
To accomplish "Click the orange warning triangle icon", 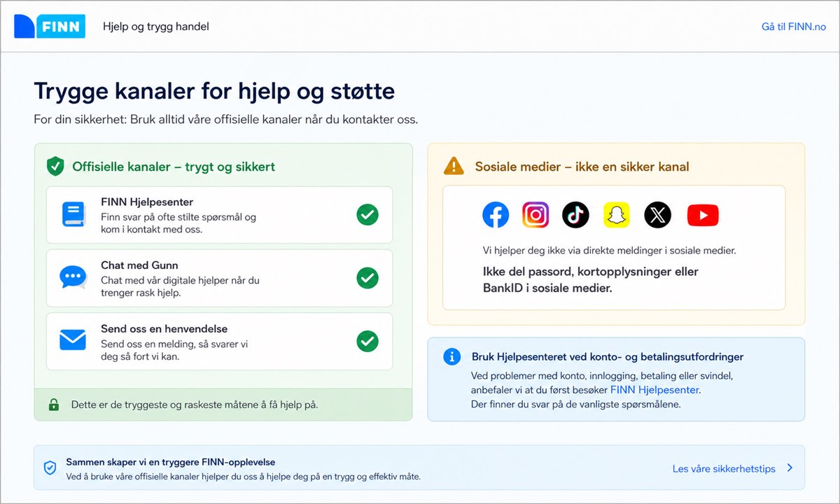I will [x=454, y=166].
